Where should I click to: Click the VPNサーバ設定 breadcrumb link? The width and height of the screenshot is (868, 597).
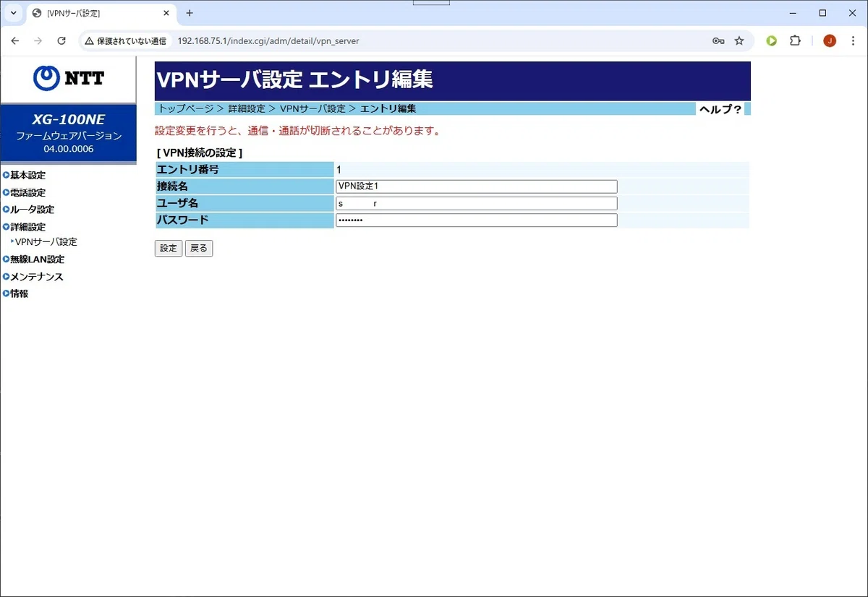pyautogui.click(x=312, y=108)
